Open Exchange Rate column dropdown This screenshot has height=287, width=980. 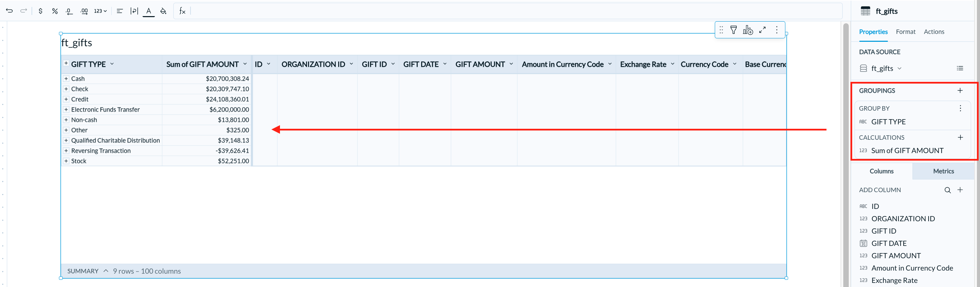[673, 64]
